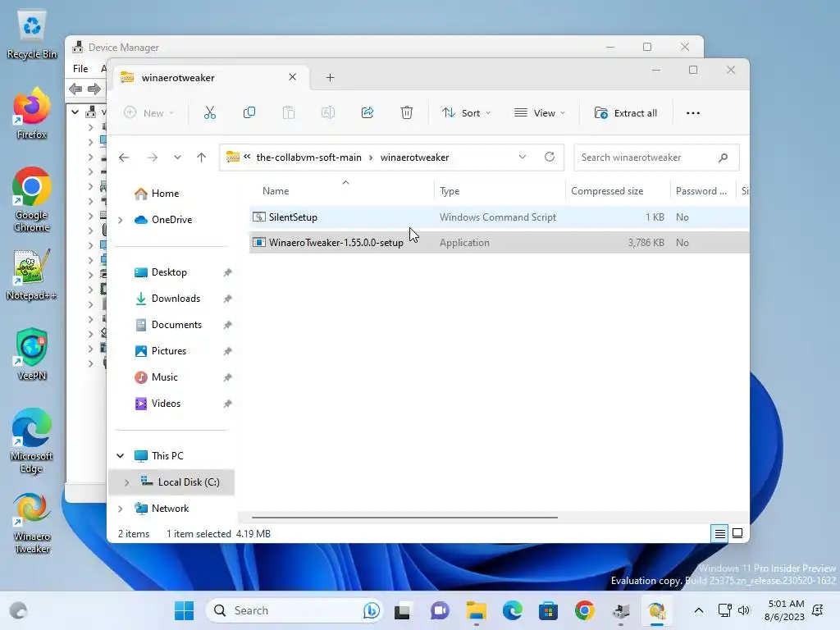Collapse This PC in navigation pane
This screenshot has height=630, width=840.
click(x=121, y=456)
